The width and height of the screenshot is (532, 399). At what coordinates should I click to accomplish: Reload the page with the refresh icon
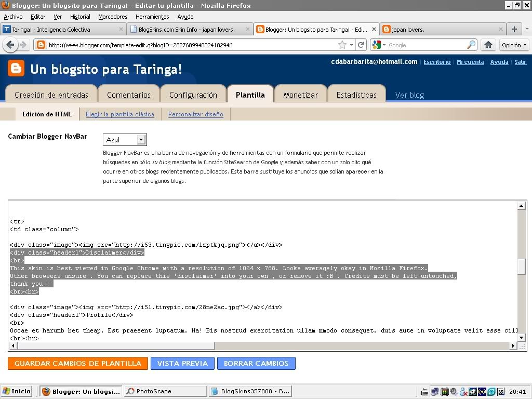point(361,45)
